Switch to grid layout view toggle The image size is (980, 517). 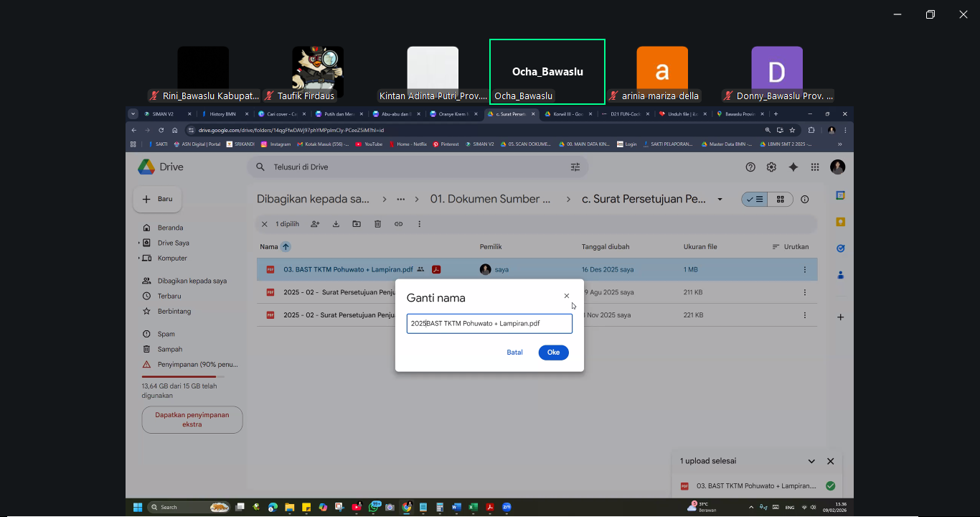click(x=780, y=200)
